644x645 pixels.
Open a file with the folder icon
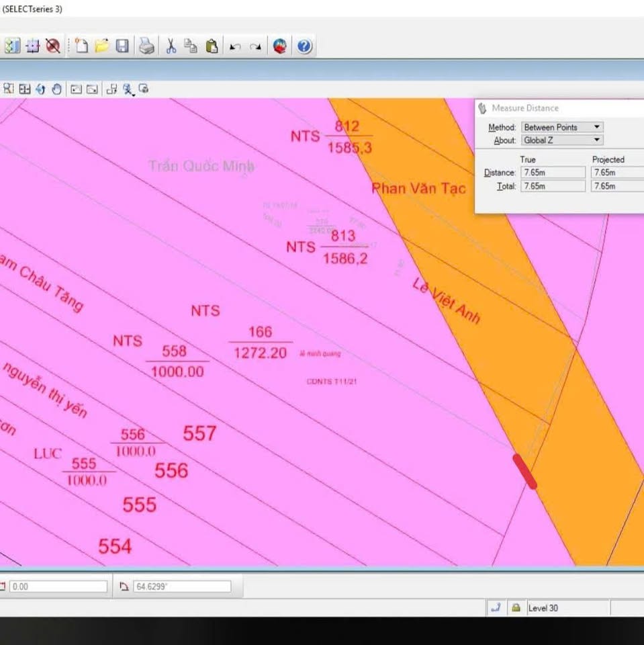[x=102, y=46]
